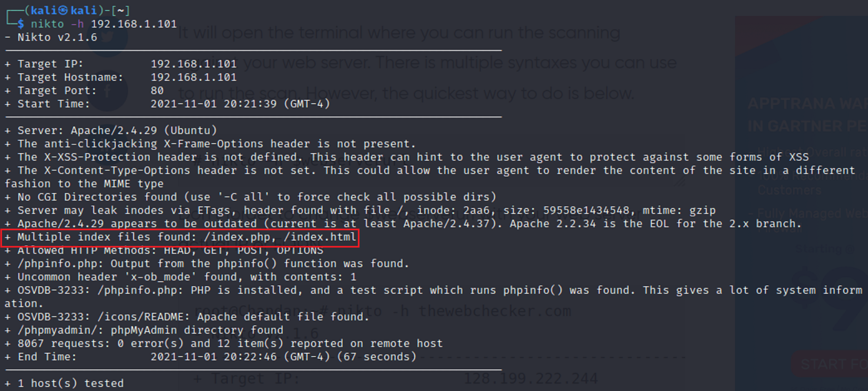868x391 pixels.
Task: Click the Nikto v2.1.6 version line
Action: pyautogui.click(x=57, y=37)
